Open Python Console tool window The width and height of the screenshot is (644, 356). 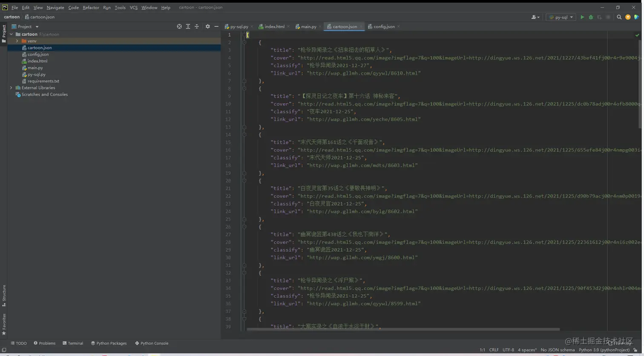(152, 343)
